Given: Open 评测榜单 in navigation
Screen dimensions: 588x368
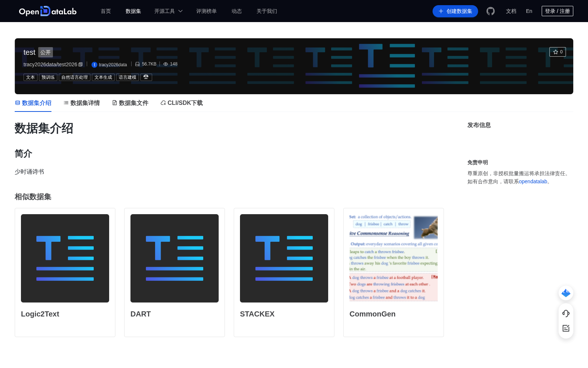Looking at the screenshot, I should coord(207,11).
